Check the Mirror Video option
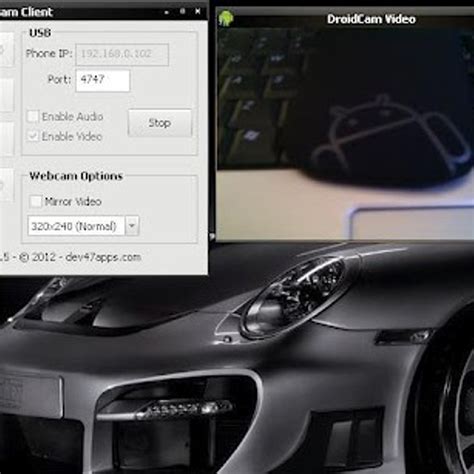The image size is (474, 474). click(35, 201)
